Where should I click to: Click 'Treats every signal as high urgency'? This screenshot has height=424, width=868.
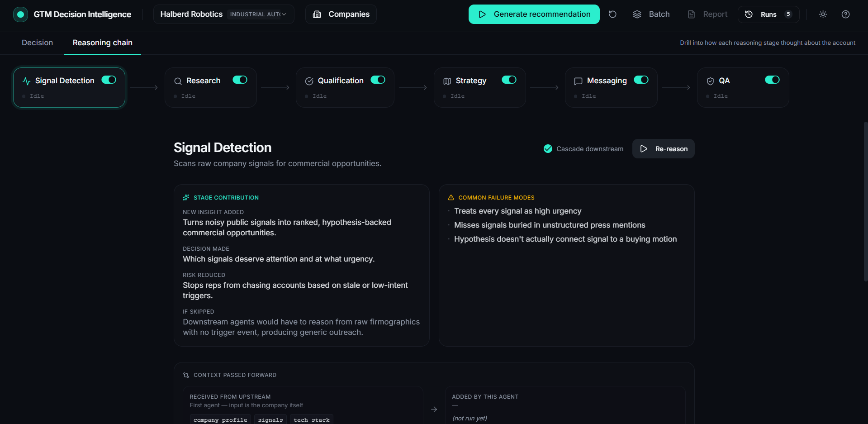(x=518, y=211)
